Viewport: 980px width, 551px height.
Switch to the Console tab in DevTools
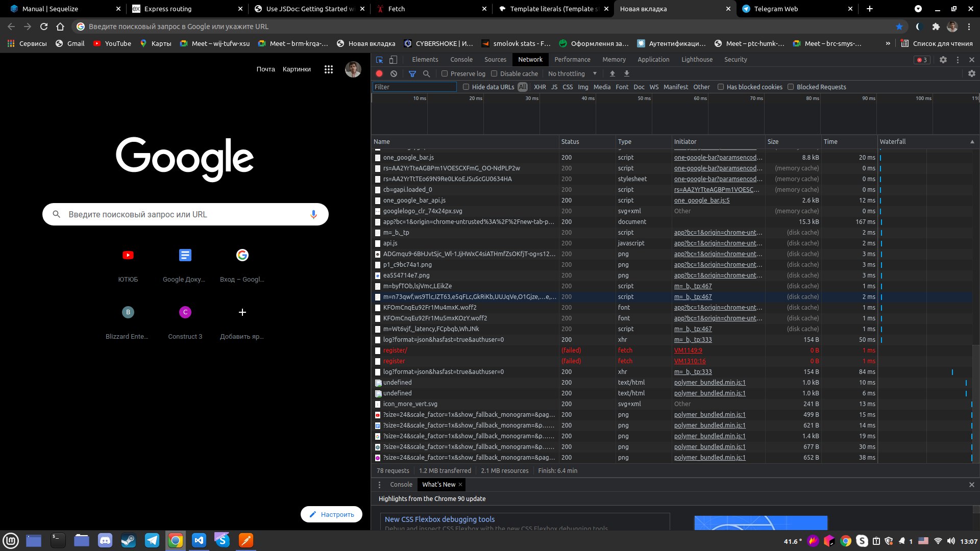[x=461, y=60]
